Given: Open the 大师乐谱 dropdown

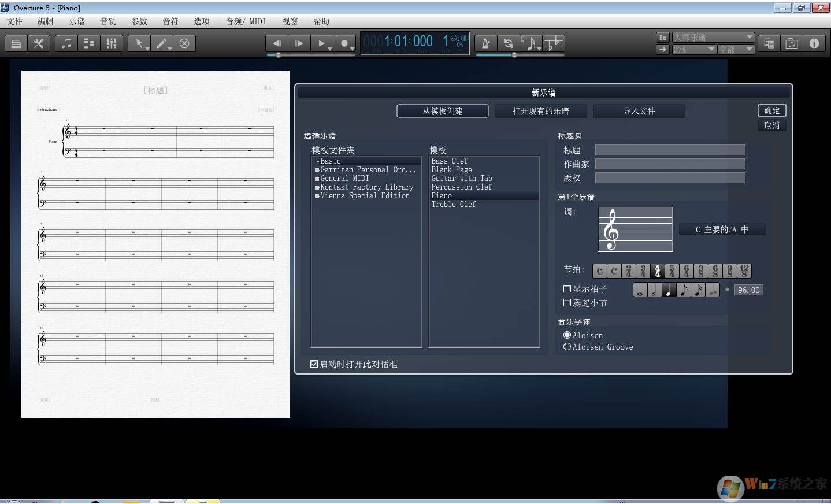Looking at the screenshot, I should (x=713, y=38).
